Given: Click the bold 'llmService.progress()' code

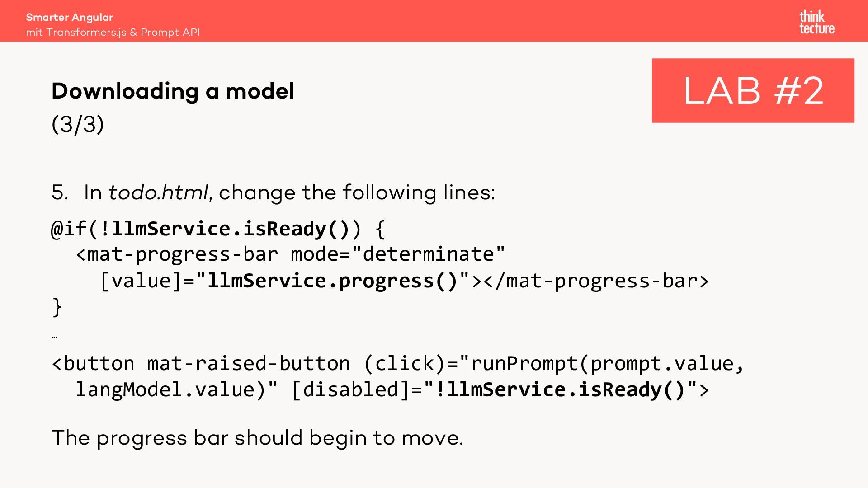Looking at the screenshot, I should (x=332, y=281).
